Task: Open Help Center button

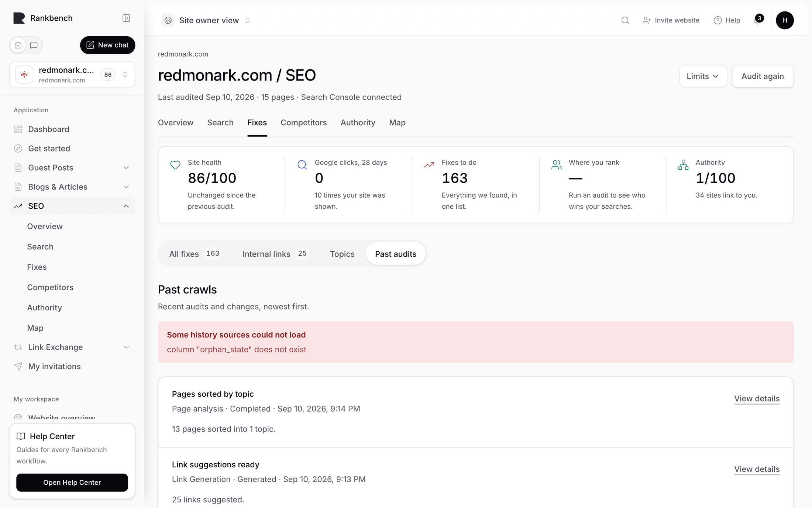Action: 72,483
